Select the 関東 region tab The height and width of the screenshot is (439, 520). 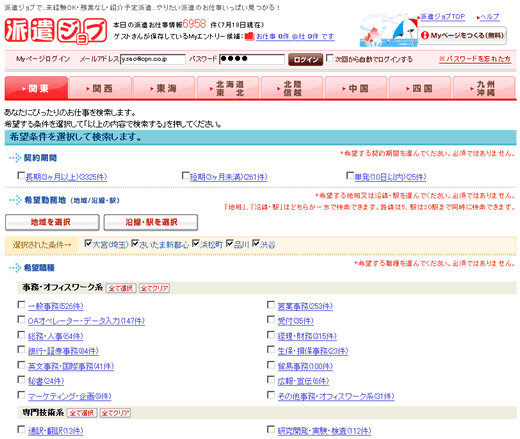36,88
